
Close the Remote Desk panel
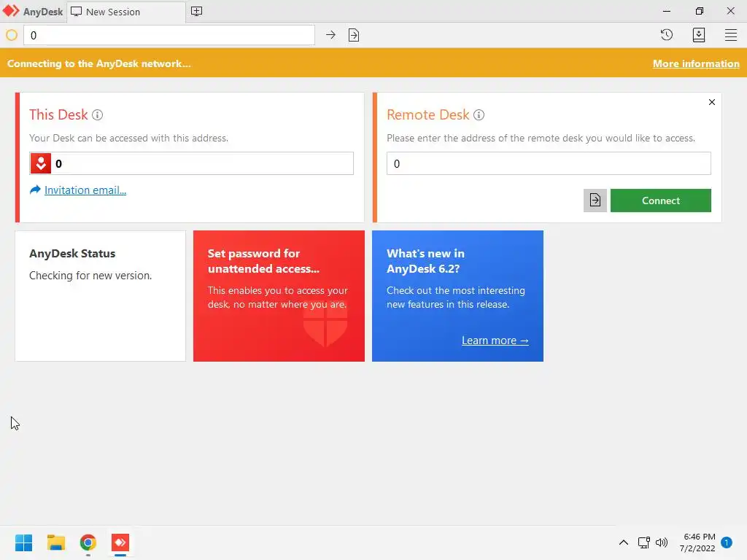[712, 102]
